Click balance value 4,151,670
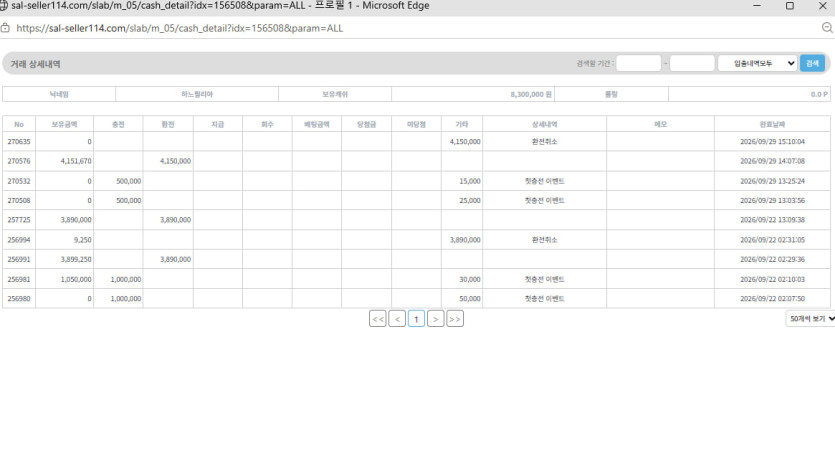The height and width of the screenshot is (469, 835). tap(76, 161)
